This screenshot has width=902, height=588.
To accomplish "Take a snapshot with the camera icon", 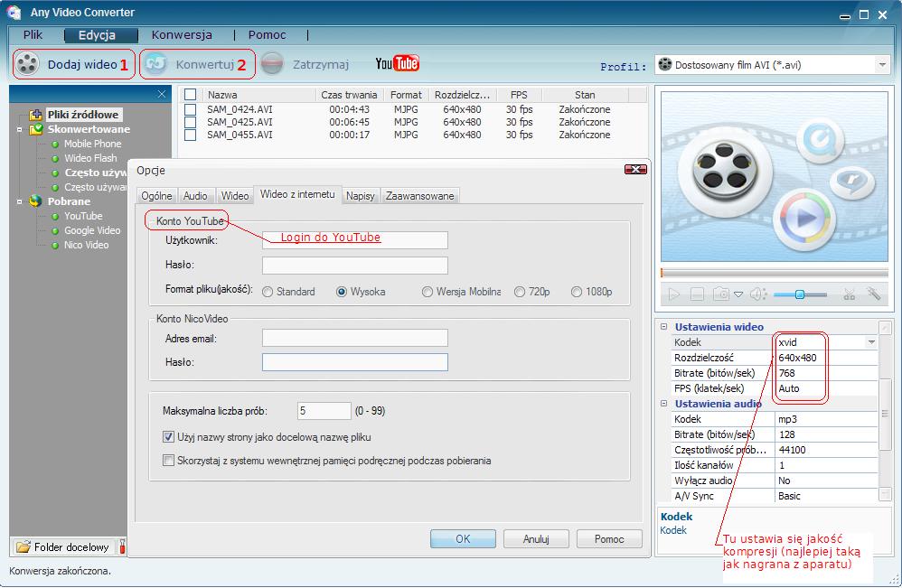I will [719, 294].
